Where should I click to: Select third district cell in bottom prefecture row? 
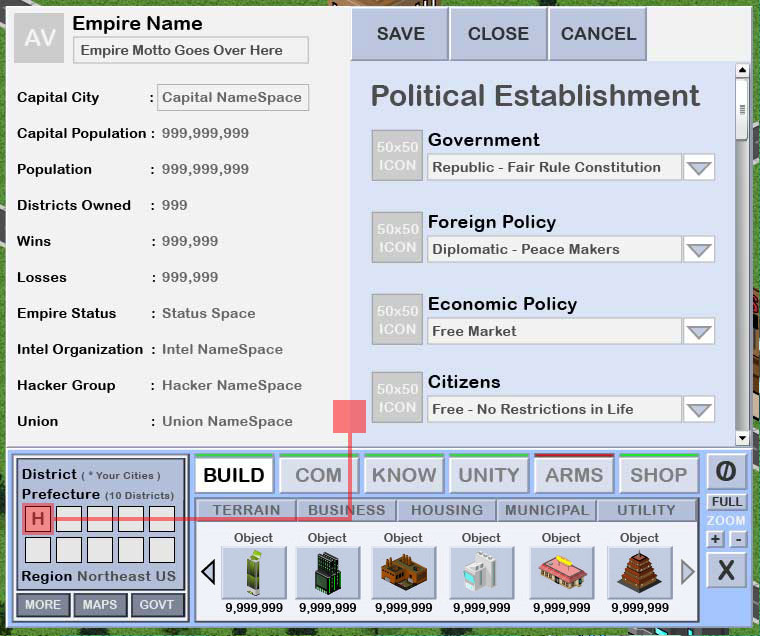pos(100,550)
